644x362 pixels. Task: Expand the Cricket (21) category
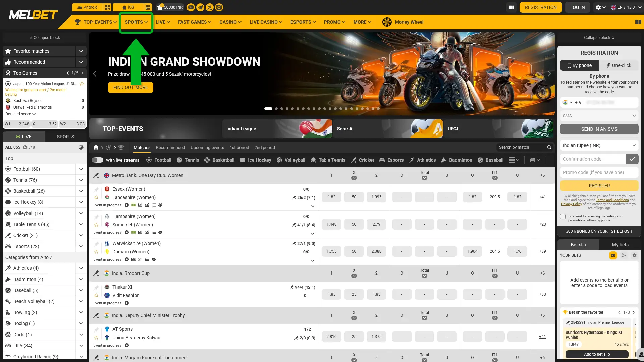(81, 235)
